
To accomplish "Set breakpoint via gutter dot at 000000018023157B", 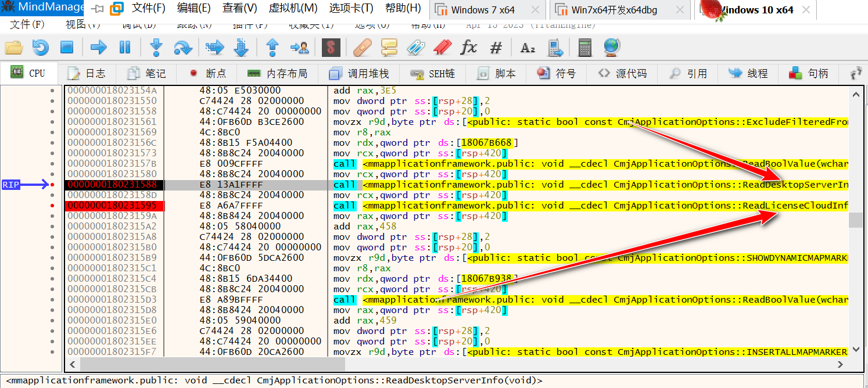I will 52,164.
